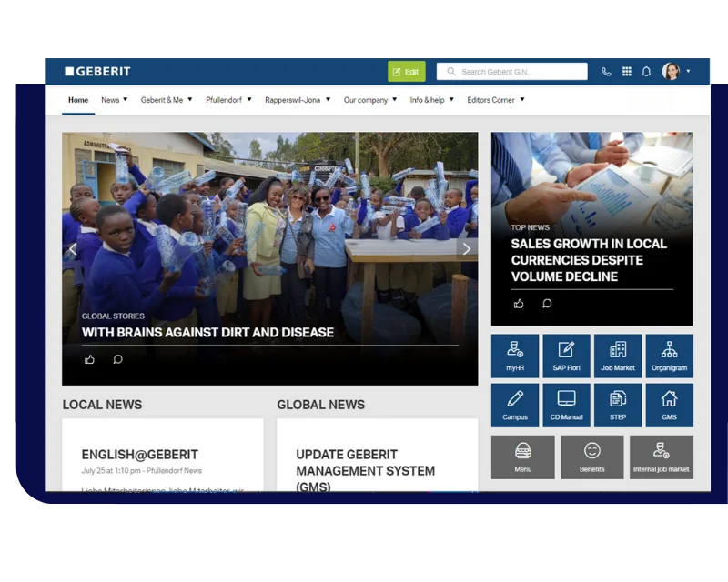Viewport: 728px width, 582px height.
Task: Advance carousel with the right arrow
Action: pos(466,249)
